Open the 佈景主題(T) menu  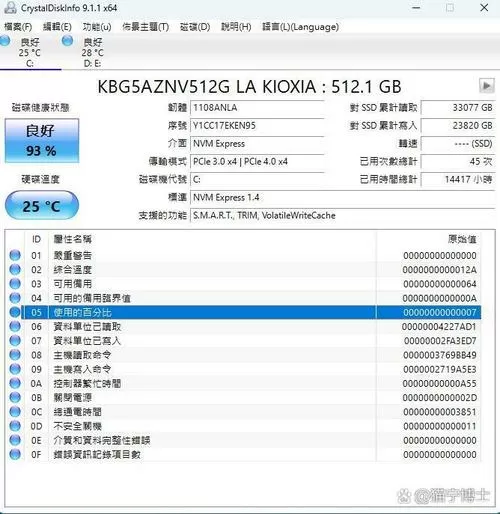[145, 27]
